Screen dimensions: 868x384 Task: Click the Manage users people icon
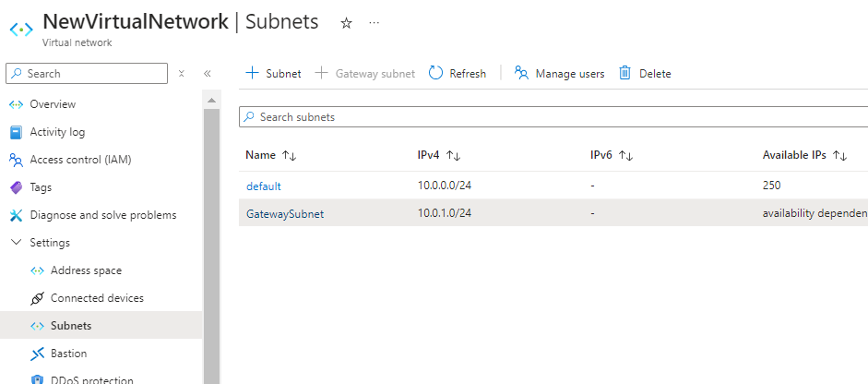pyautogui.click(x=521, y=73)
